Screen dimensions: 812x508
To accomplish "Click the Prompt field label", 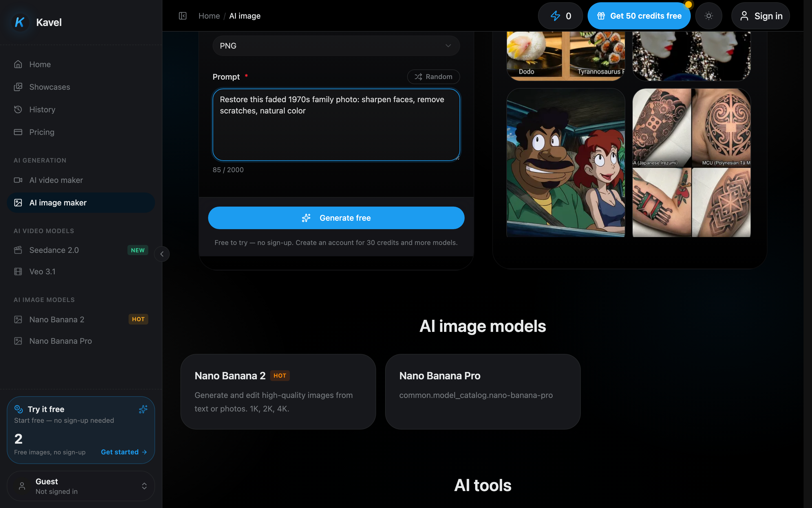I will click(x=226, y=77).
